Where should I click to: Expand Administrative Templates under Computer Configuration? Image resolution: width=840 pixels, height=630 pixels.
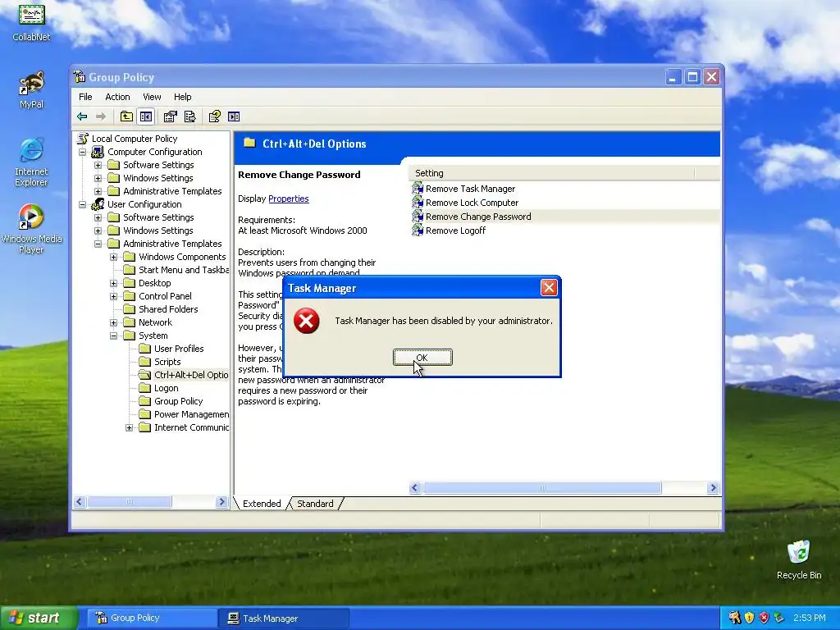[98, 191]
